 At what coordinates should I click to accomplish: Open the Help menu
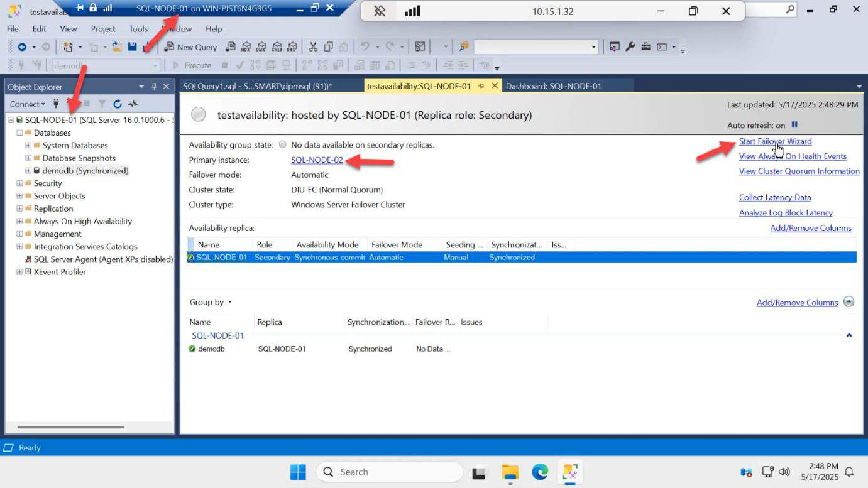click(x=214, y=28)
